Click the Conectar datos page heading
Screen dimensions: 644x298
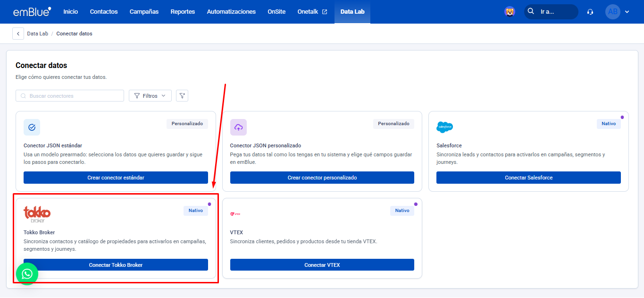click(x=42, y=66)
